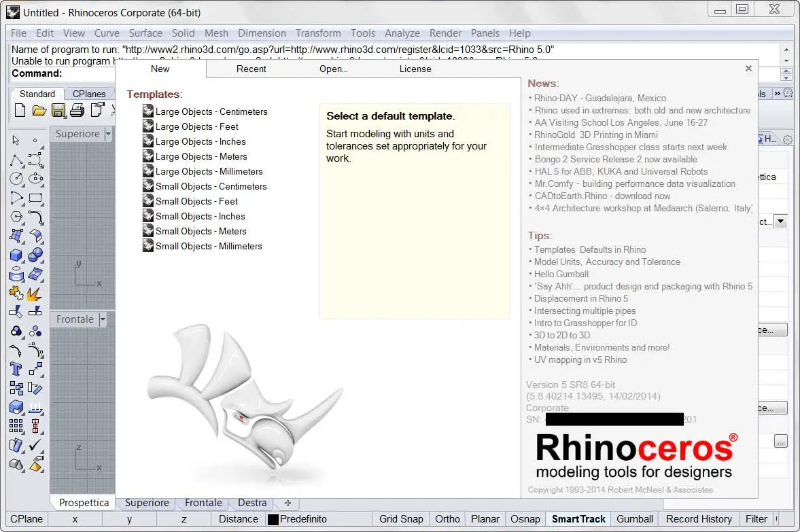Select the Explode tool

coord(35,294)
